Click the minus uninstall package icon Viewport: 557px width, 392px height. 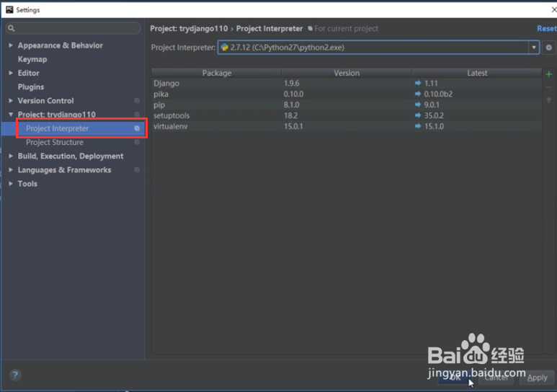pyautogui.click(x=549, y=87)
